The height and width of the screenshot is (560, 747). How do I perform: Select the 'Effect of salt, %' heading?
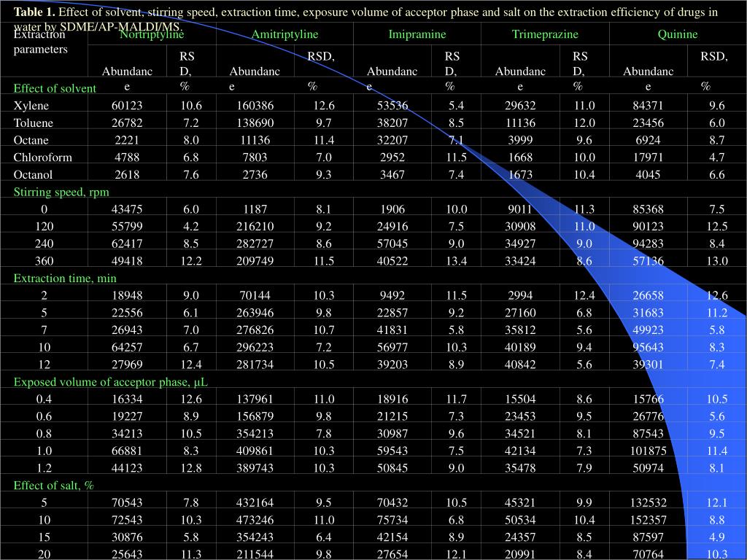(53, 485)
